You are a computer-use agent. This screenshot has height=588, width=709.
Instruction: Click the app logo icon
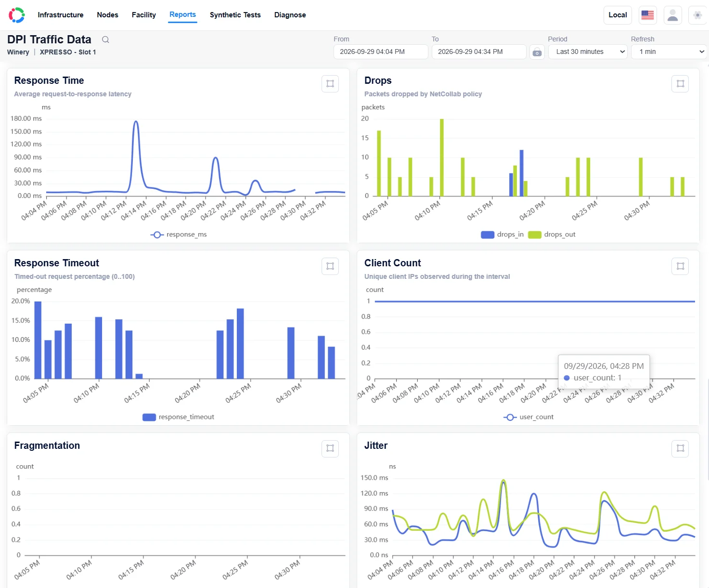(17, 15)
